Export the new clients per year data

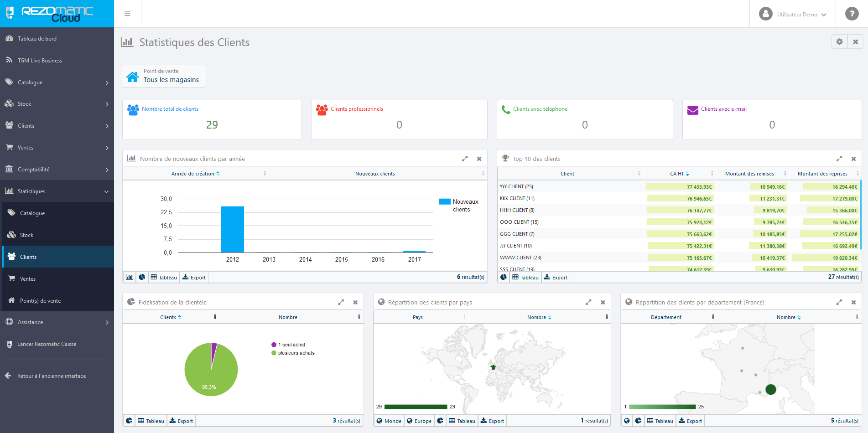coord(194,277)
